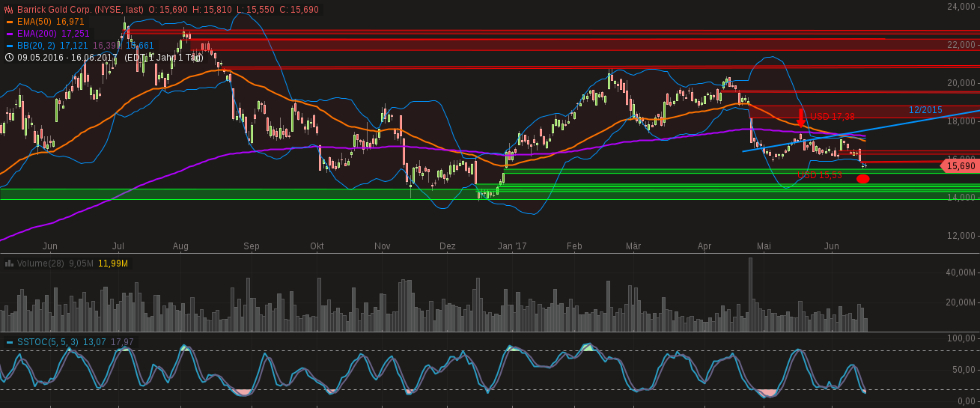
Task: Click the teal SSTOC color marker
Action: (x=10, y=342)
